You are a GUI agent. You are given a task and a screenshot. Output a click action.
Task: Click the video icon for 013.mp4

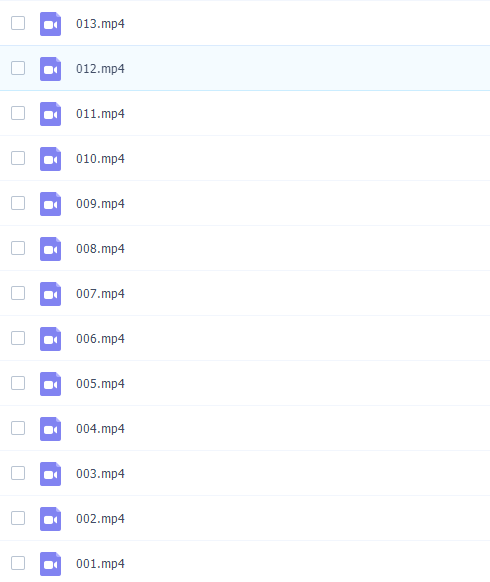click(x=50, y=24)
